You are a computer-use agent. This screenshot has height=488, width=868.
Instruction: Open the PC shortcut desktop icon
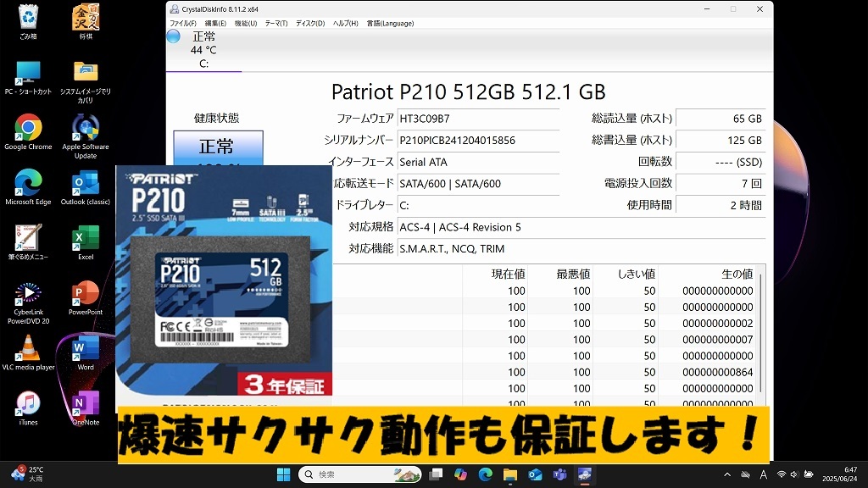click(x=28, y=78)
